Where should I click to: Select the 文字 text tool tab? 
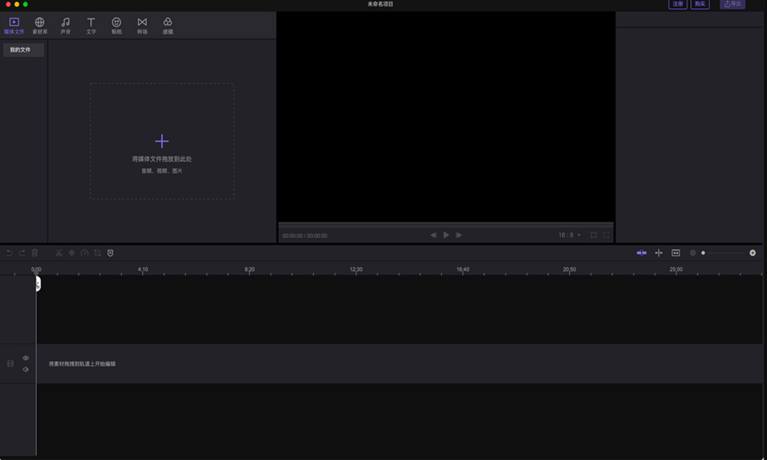tap(91, 25)
